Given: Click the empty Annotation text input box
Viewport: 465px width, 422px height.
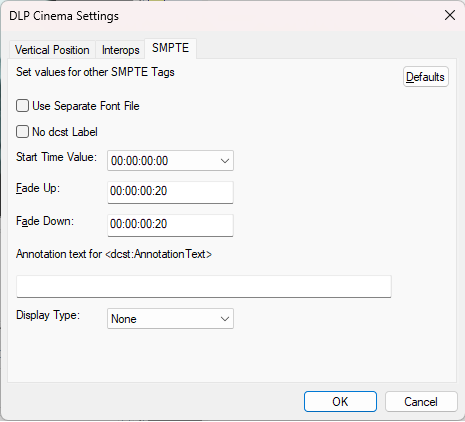Looking at the screenshot, I should (204, 286).
